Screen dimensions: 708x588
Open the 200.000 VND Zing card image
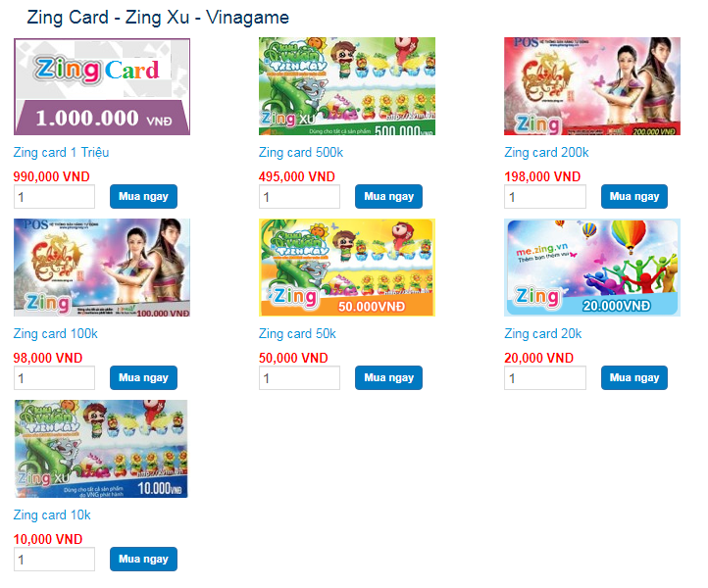(x=592, y=86)
